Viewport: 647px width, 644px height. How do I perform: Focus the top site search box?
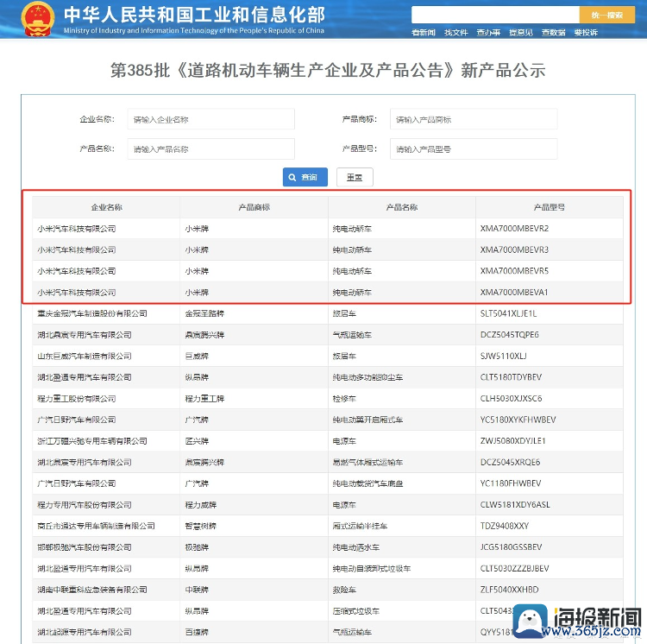495,16
